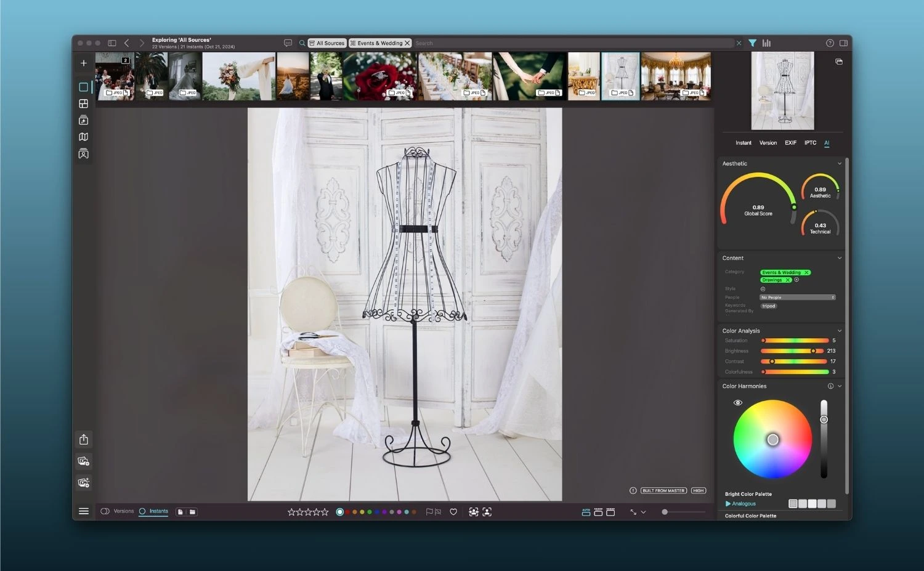Screen dimensions: 924x571
Task: Open the zoom options chevron in bottom bar
Action: click(x=644, y=512)
